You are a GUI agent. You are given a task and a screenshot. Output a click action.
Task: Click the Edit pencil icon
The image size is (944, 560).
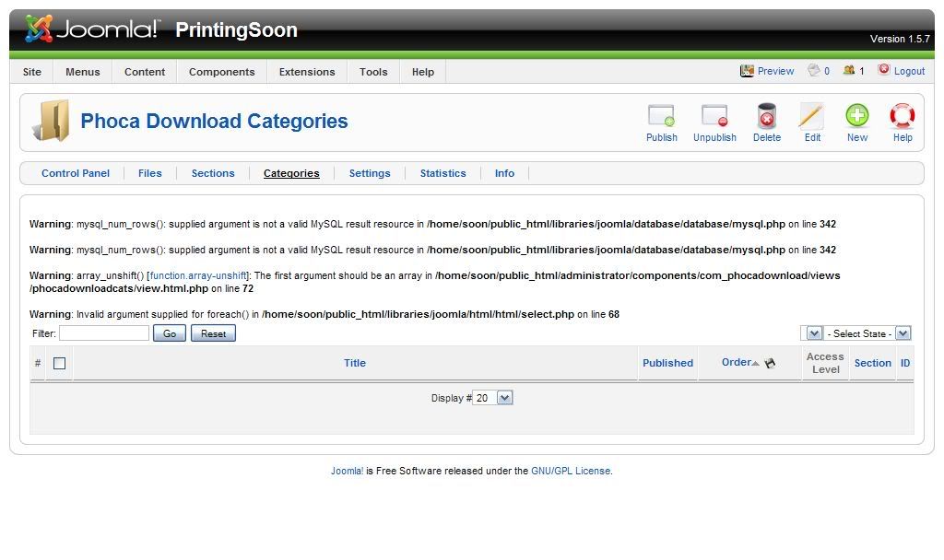click(811, 115)
